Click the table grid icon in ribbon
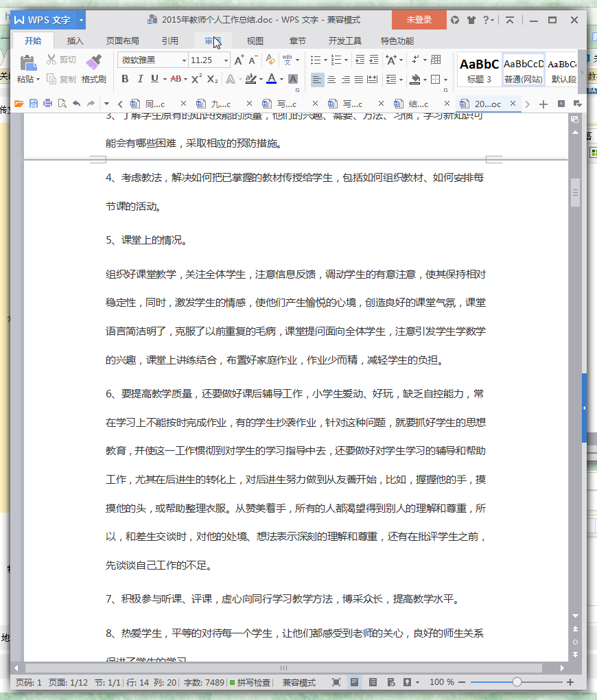 [x=436, y=60]
